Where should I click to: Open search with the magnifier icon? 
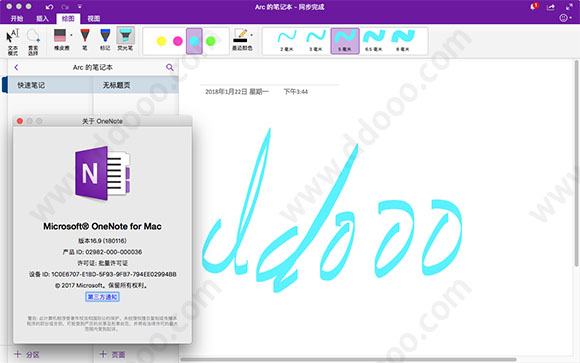(x=169, y=67)
